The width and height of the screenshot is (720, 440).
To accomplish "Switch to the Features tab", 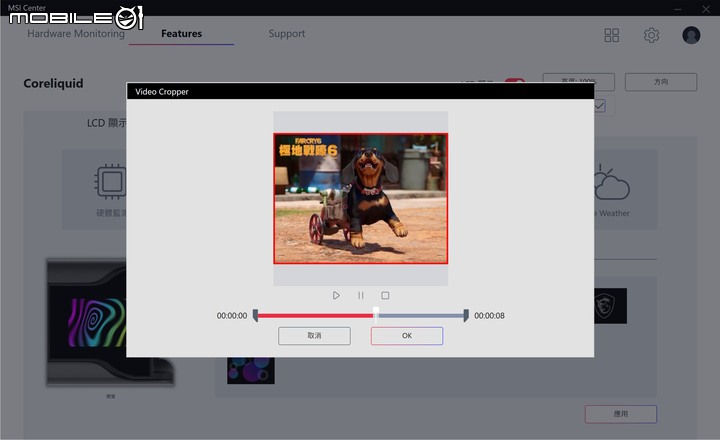I will (x=181, y=34).
